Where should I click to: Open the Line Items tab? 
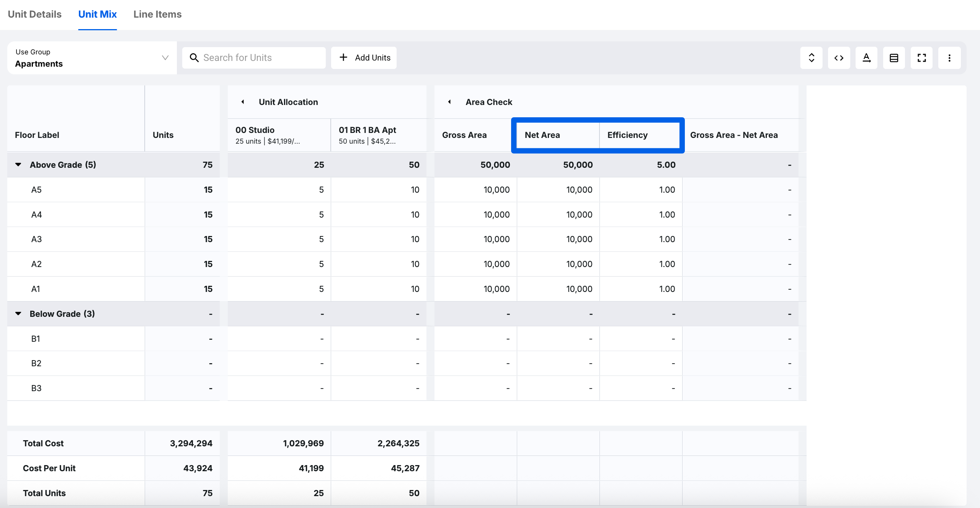coord(157,14)
